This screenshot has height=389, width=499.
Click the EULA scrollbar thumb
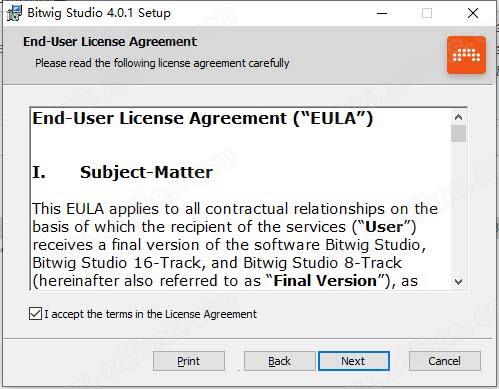tap(458, 134)
